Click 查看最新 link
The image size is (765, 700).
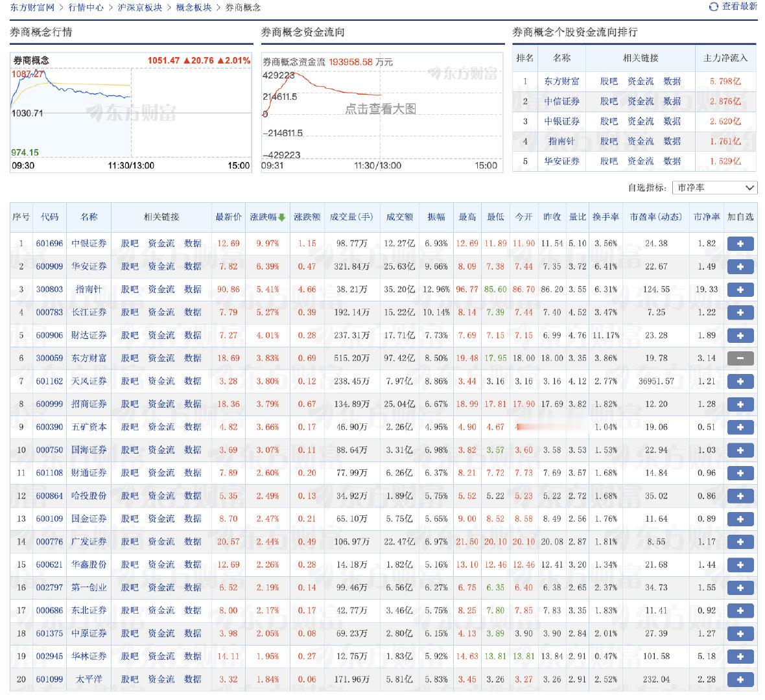[x=739, y=6]
